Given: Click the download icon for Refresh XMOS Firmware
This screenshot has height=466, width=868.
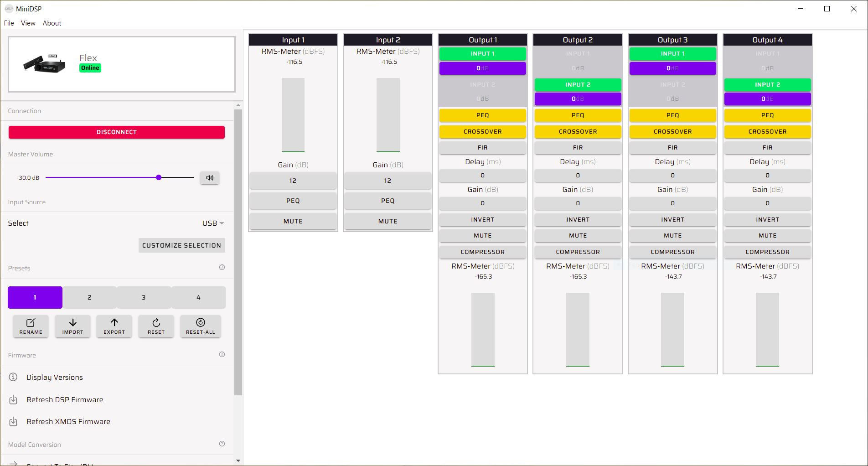Looking at the screenshot, I should [14, 421].
